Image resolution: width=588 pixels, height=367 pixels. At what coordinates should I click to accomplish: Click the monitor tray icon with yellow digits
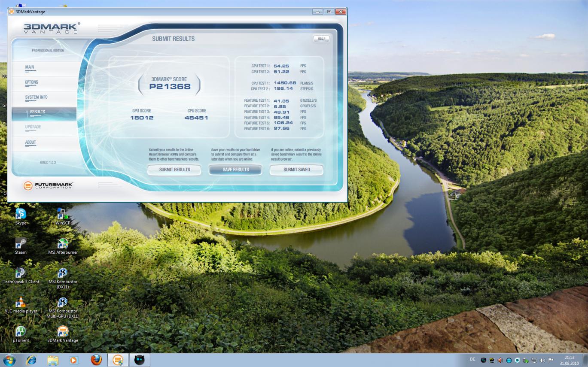[x=492, y=361]
